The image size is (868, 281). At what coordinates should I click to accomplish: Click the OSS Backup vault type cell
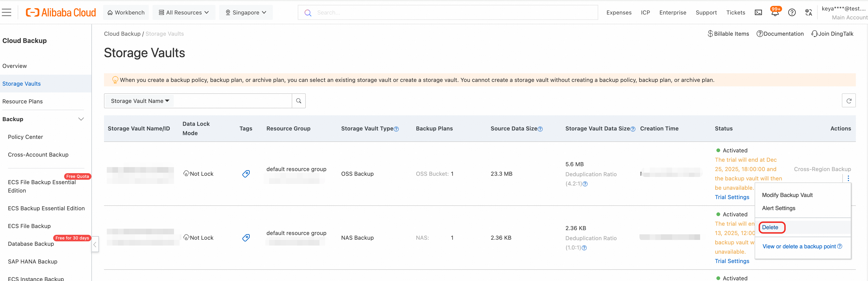click(357, 174)
